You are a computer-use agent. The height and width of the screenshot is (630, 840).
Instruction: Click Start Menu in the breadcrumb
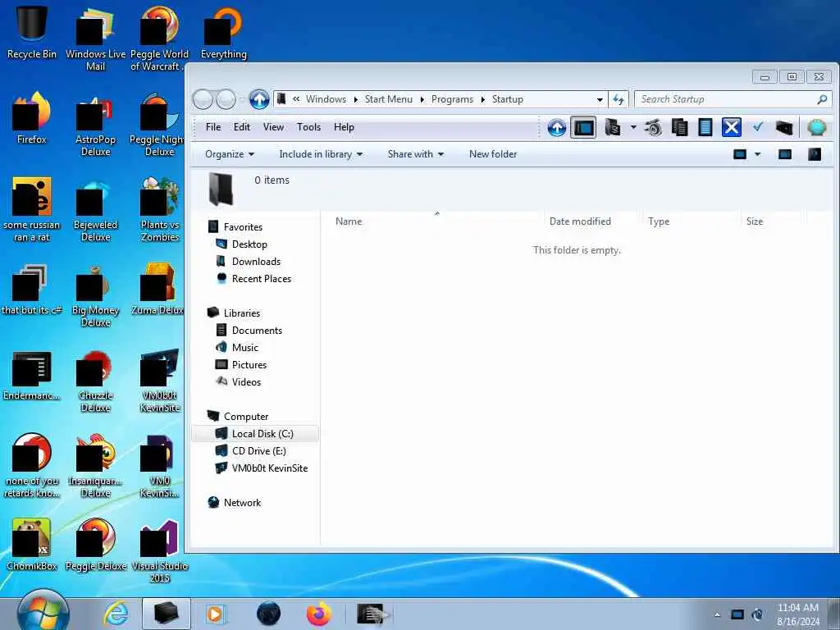(388, 99)
